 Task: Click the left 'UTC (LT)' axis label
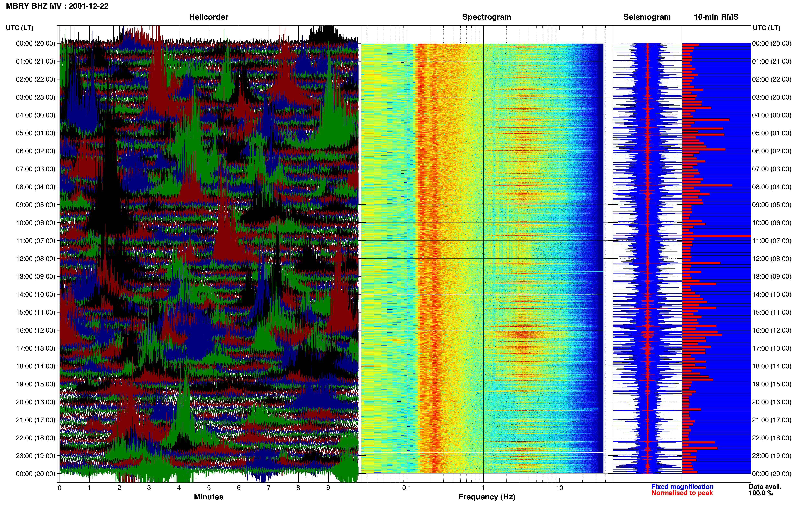click(x=20, y=28)
